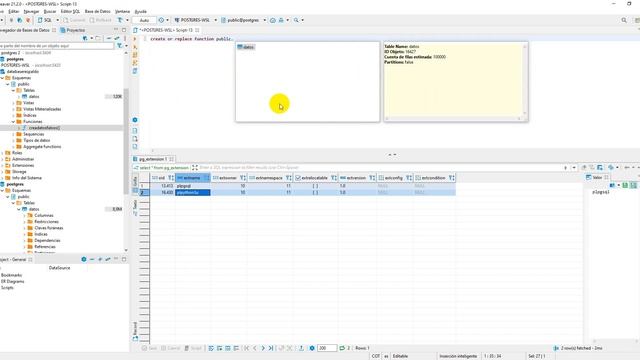The width and height of the screenshot is (640, 360).
Task: Toggle extrelocatable checkbox in row 1
Action: coord(315,186)
